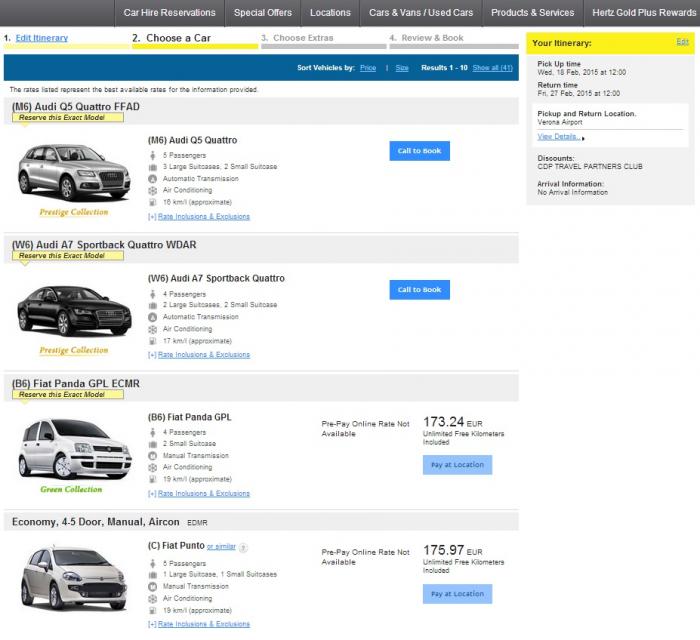Click transmission icon for Audi A7
Image resolution: width=700 pixels, height=640 pixels.
pyautogui.click(x=153, y=317)
